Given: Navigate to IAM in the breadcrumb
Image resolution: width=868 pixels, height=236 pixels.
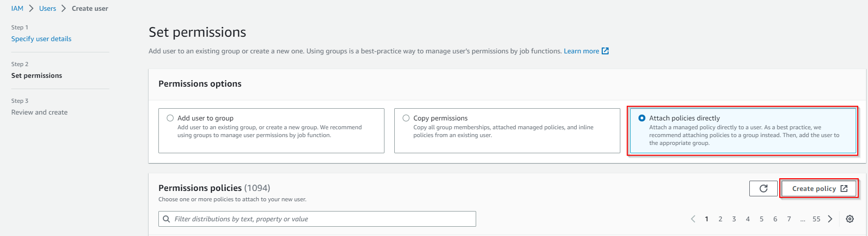Looking at the screenshot, I should point(17,8).
